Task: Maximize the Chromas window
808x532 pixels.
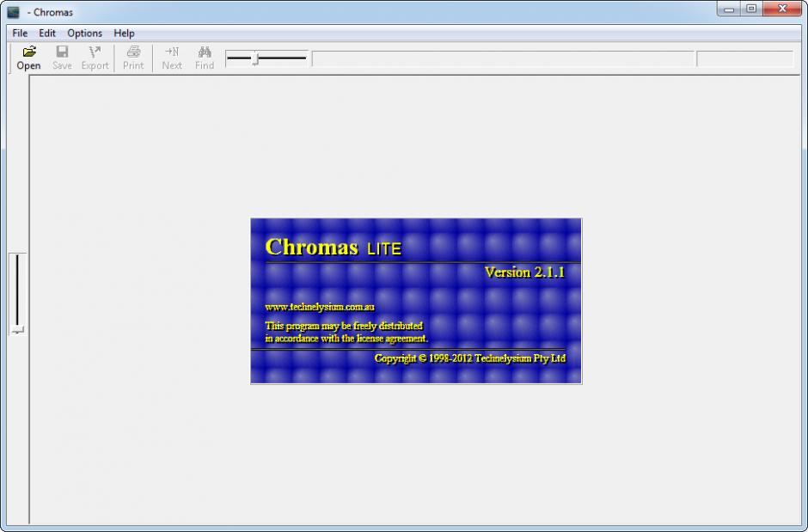Action: (x=751, y=9)
